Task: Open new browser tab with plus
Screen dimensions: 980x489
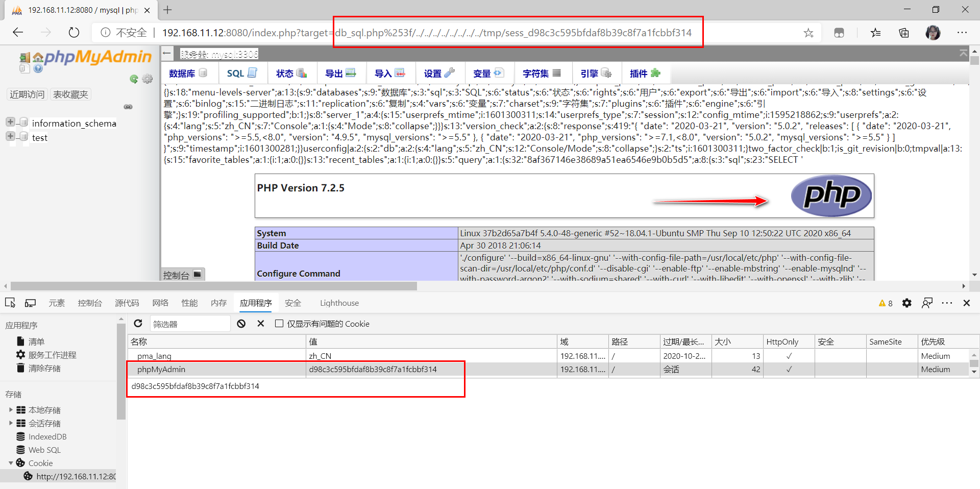Action: tap(167, 10)
